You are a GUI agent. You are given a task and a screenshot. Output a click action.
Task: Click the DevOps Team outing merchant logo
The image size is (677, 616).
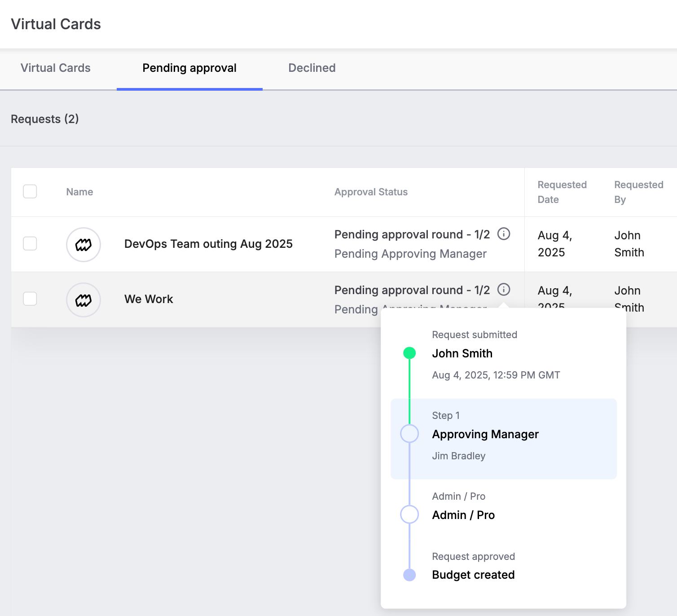pos(84,245)
